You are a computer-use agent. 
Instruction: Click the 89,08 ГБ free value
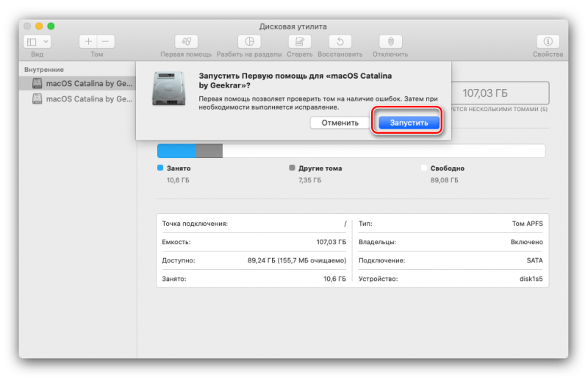tap(445, 180)
